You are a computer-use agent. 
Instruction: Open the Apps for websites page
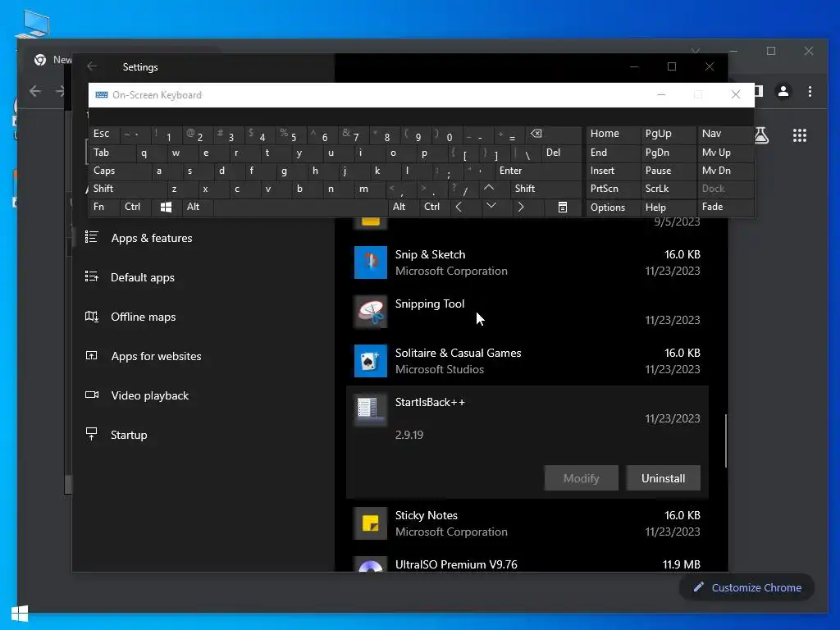point(156,356)
